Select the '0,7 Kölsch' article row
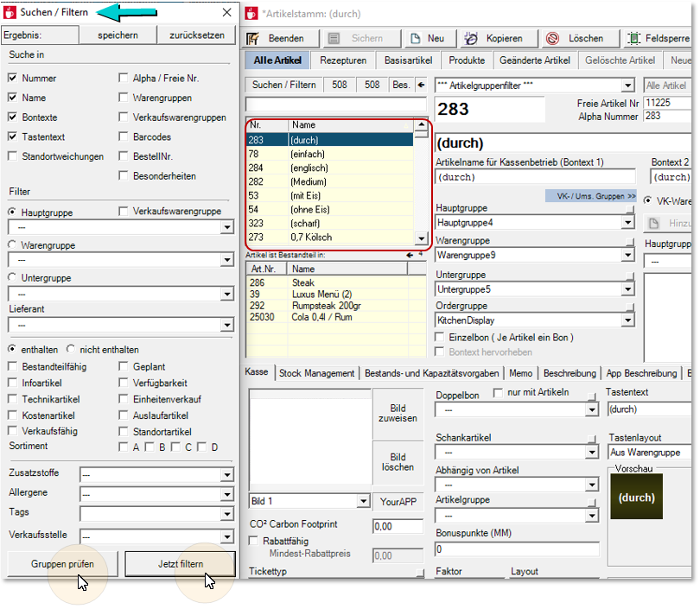 (330, 237)
